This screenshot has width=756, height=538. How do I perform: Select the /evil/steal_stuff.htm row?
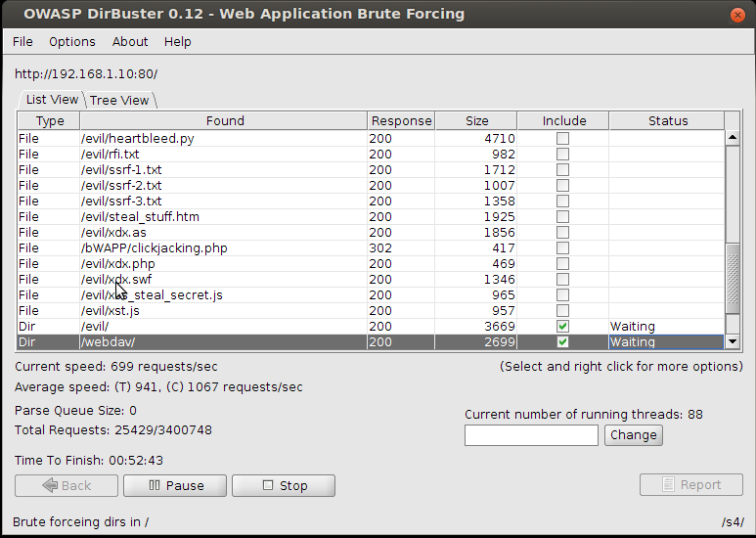point(140,217)
